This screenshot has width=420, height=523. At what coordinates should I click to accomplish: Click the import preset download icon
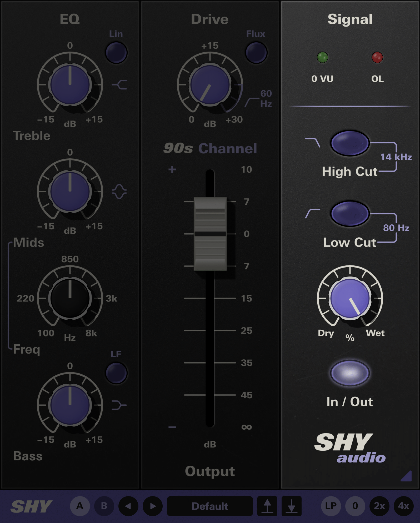[x=292, y=506]
